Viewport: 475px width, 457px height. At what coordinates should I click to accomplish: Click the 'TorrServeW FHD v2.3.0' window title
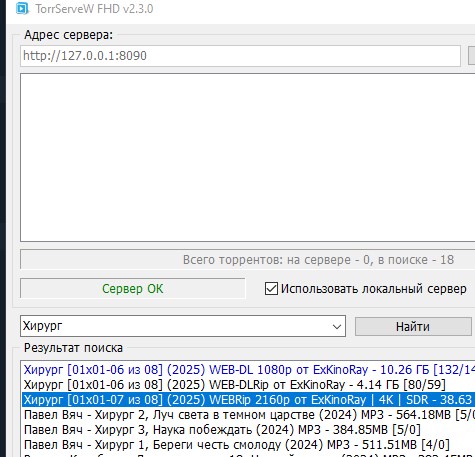[94, 9]
